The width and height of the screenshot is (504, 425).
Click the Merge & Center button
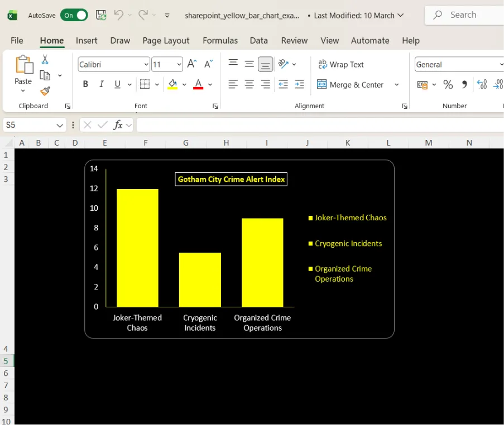[351, 84]
